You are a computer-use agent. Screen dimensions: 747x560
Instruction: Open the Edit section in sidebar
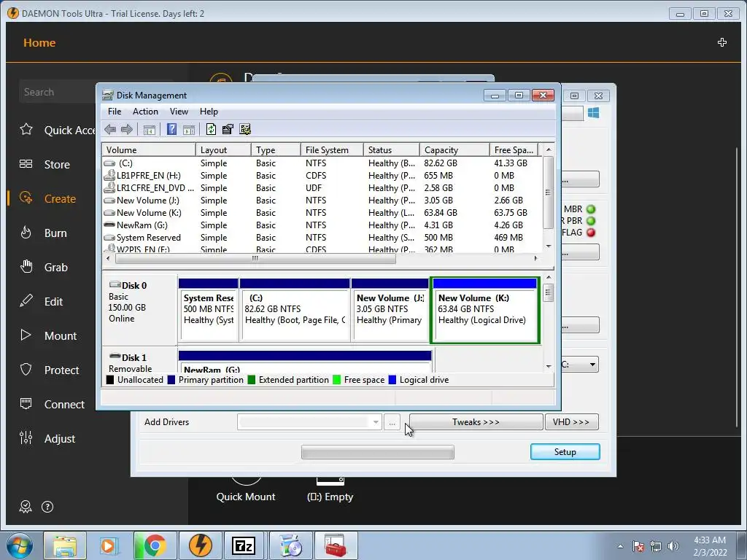point(41,301)
